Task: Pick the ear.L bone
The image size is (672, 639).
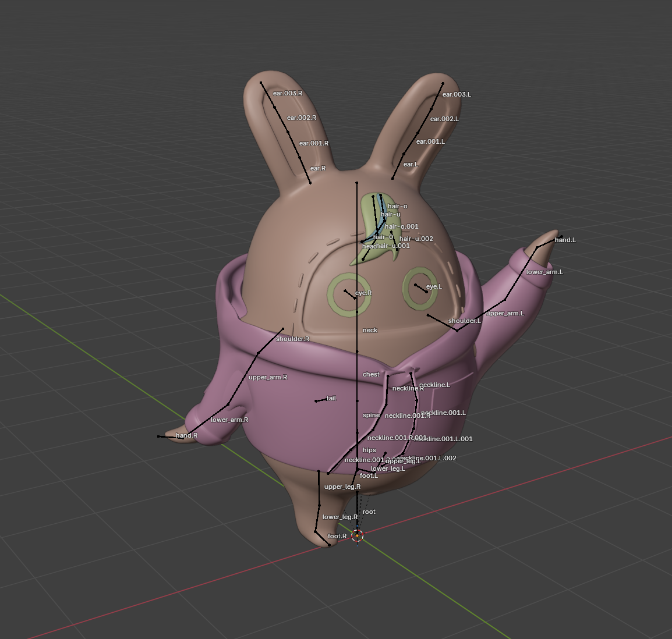Action: [x=398, y=166]
